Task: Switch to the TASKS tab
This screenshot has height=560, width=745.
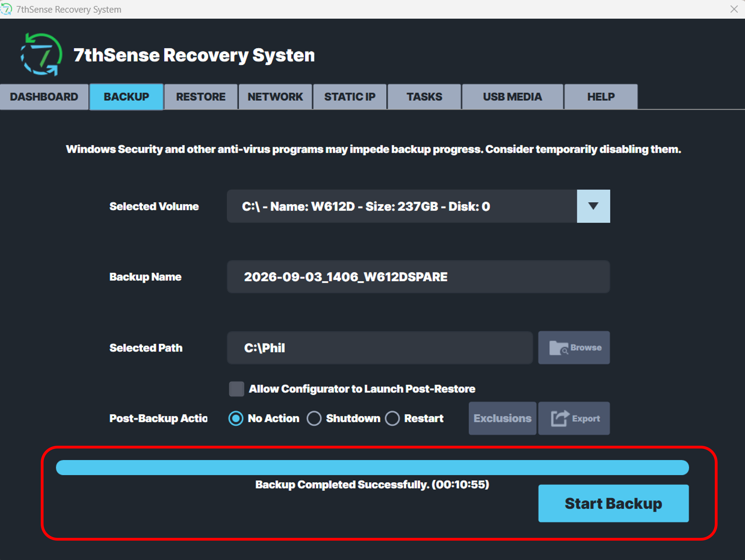Action: tap(424, 97)
